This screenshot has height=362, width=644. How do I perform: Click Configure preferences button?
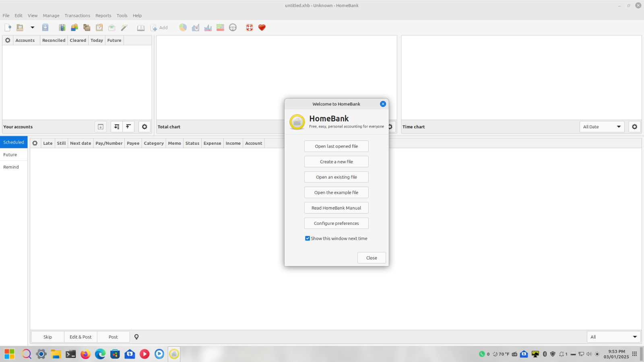tap(336, 223)
